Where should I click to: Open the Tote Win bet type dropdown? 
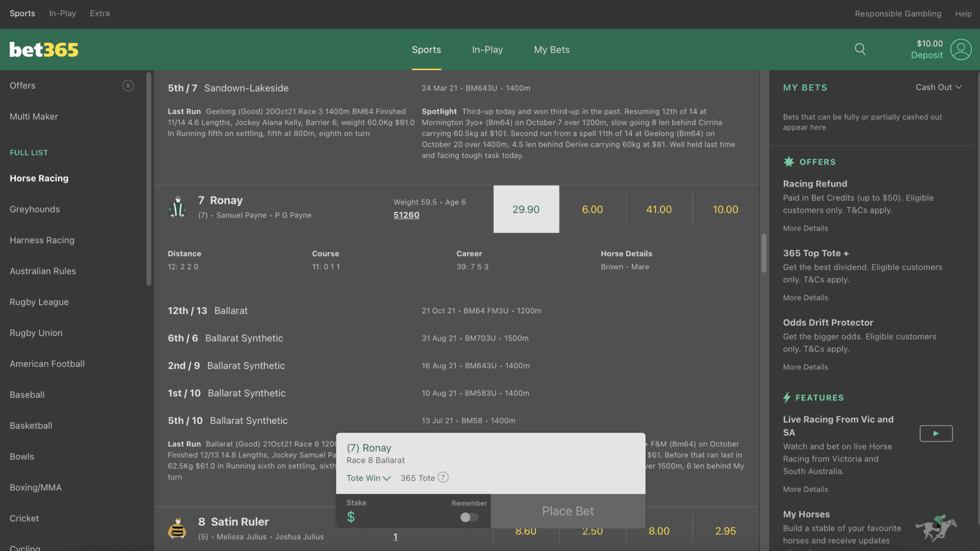tap(368, 478)
